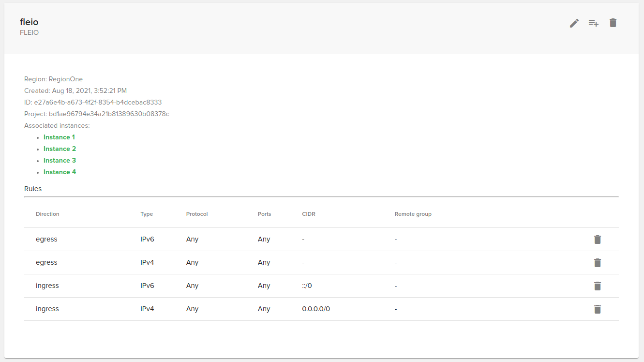This screenshot has height=362, width=644.
Task: Delete the egress IPv4 rule using its trash icon
Action: 597,262
